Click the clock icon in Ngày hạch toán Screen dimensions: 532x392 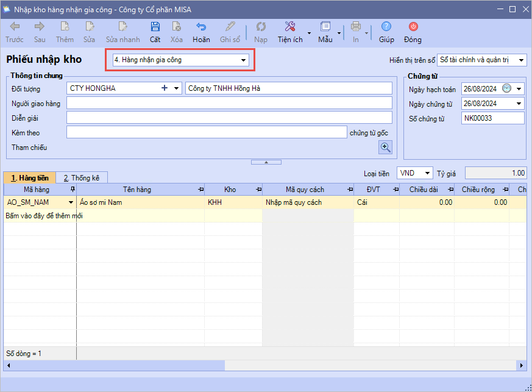506,88
